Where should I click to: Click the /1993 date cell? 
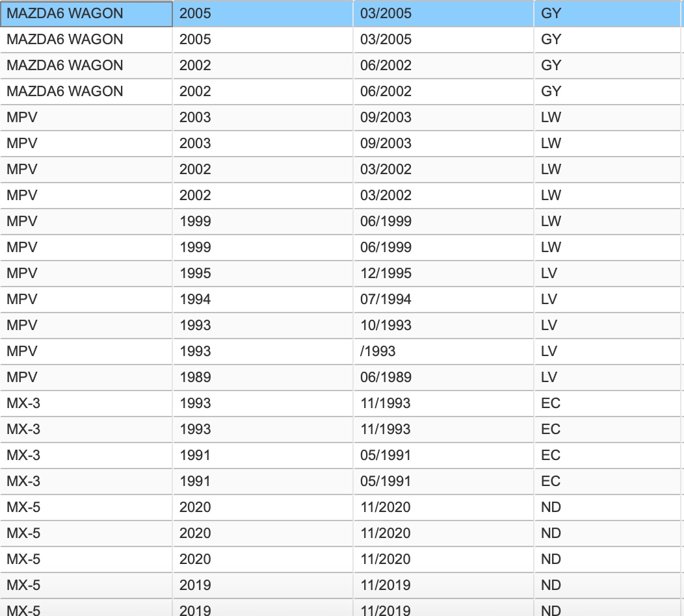(x=443, y=352)
